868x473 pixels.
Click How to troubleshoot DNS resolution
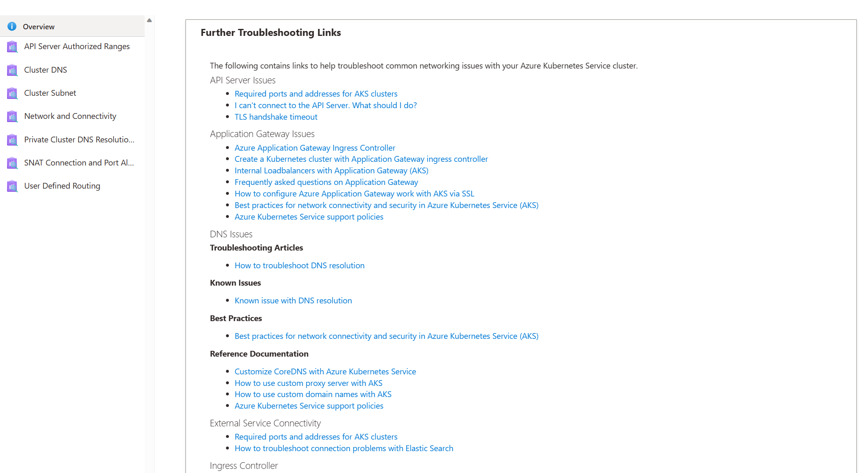pyautogui.click(x=299, y=265)
